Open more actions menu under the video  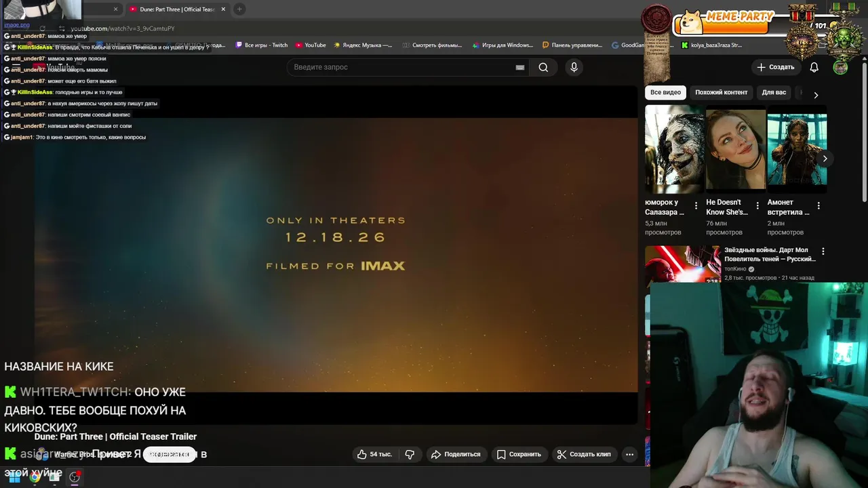(629, 454)
